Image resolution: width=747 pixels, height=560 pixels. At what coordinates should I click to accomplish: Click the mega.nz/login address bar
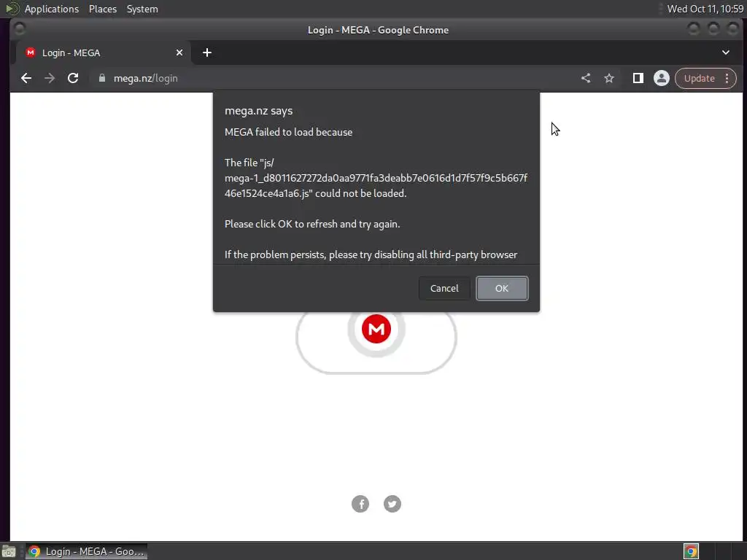click(333, 78)
